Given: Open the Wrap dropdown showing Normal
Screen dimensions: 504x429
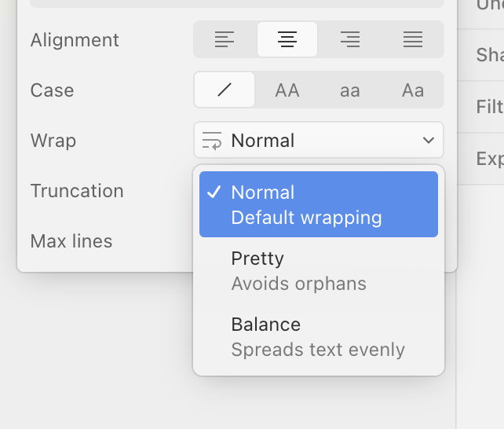Looking at the screenshot, I should click(319, 140).
